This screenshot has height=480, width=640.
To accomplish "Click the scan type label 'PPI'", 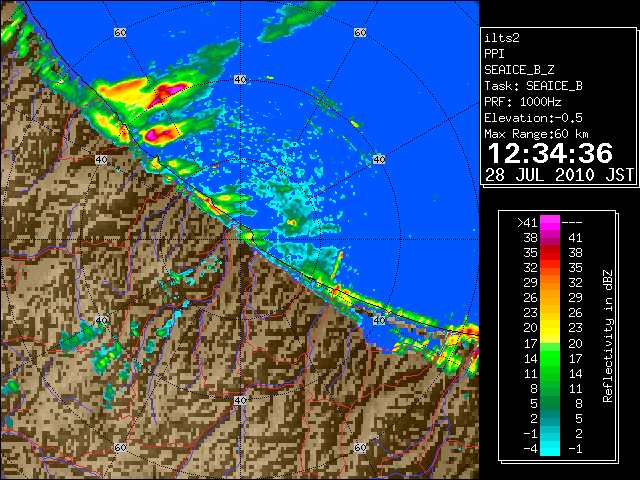I will pyautogui.click(x=494, y=54).
